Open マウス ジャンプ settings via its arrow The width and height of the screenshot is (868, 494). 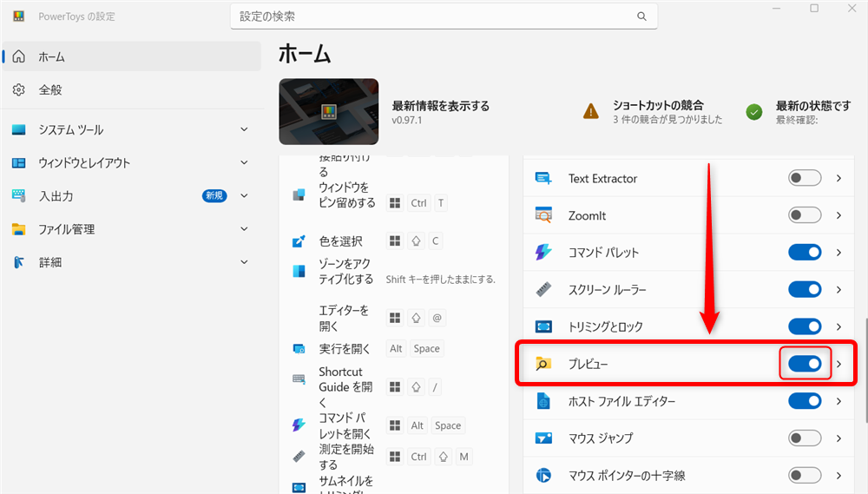coord(839,438)
